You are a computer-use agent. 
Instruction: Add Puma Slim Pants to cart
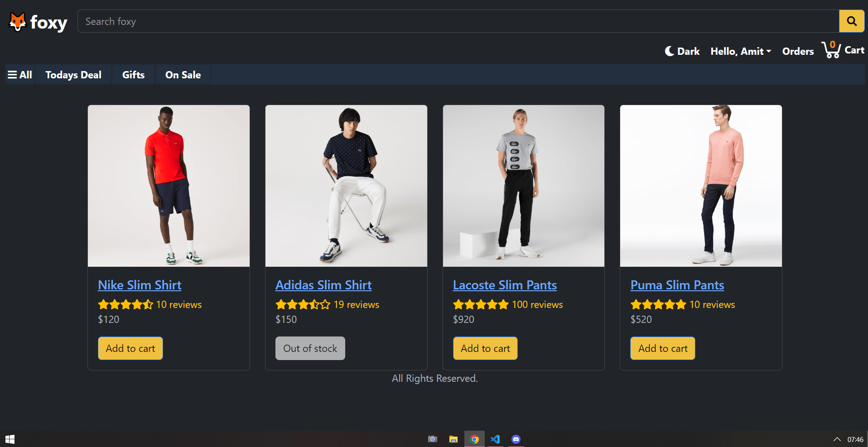662,348
